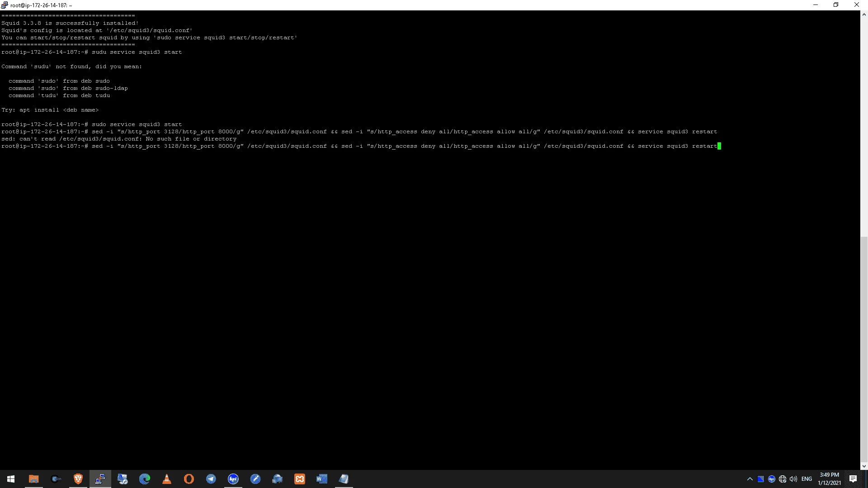The width and height of the screenshot is (868, 488).
Task: Open Microsoft Word from the taskbar
Action: point(321,479)
